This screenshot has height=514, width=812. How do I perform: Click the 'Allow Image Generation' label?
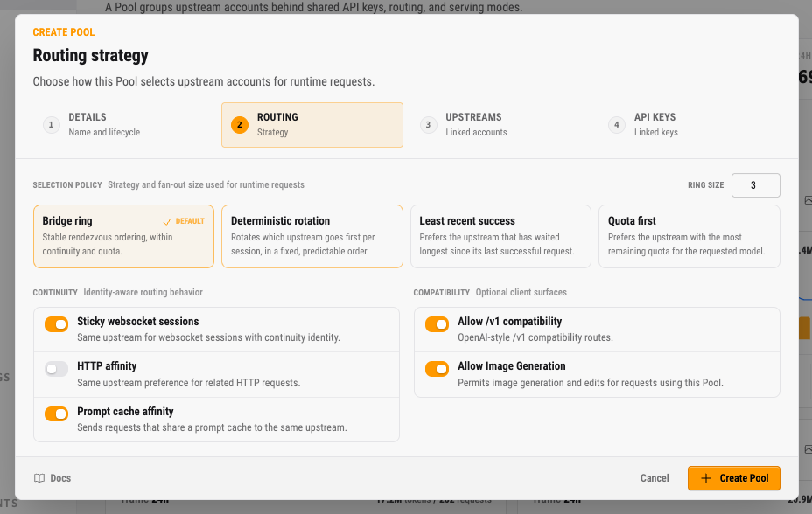[x=512, y=365]
